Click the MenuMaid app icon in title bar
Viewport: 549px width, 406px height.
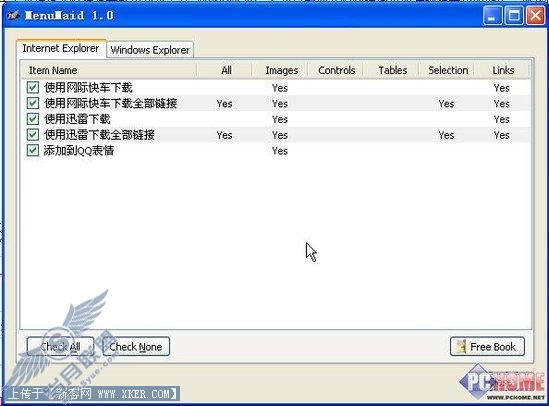point(13,15)
